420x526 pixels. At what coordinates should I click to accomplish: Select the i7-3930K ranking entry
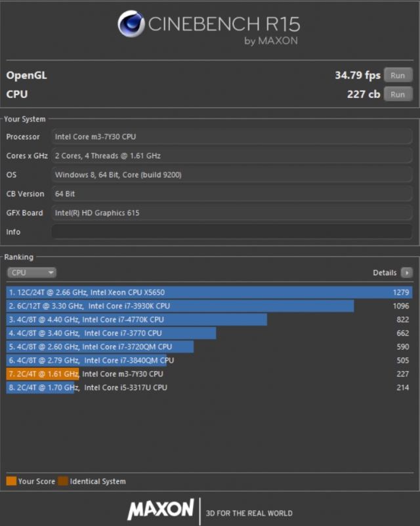point(209,306)
